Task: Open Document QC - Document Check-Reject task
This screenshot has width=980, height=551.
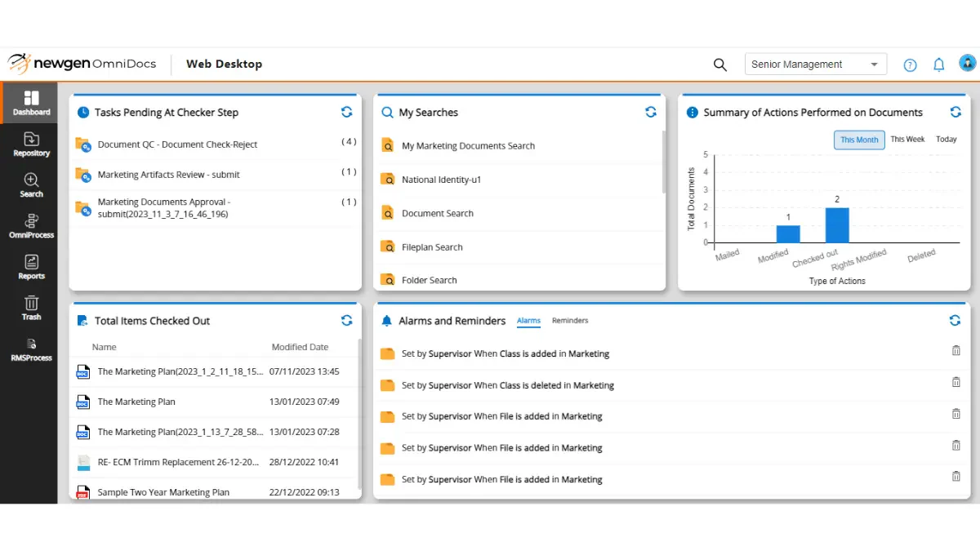Action: (177, 144)
